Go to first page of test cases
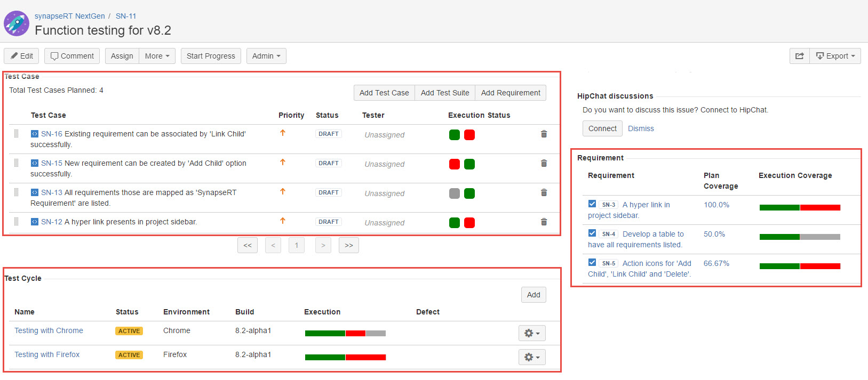The height and width of the screenshot is (380, 868). click(x=248, y=245)
